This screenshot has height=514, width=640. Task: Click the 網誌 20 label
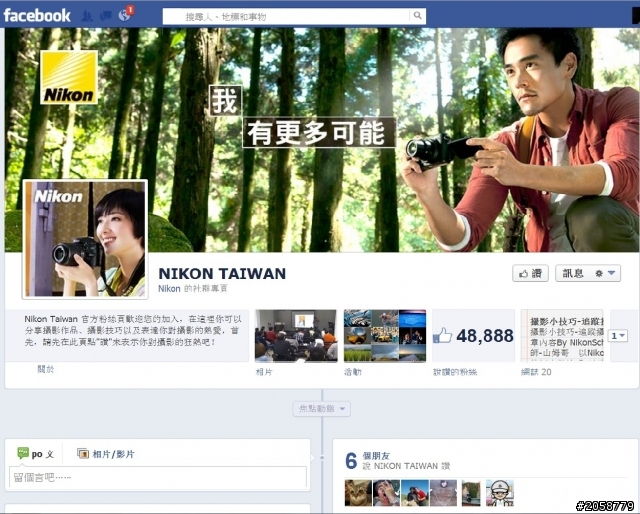tap(536, 372)
